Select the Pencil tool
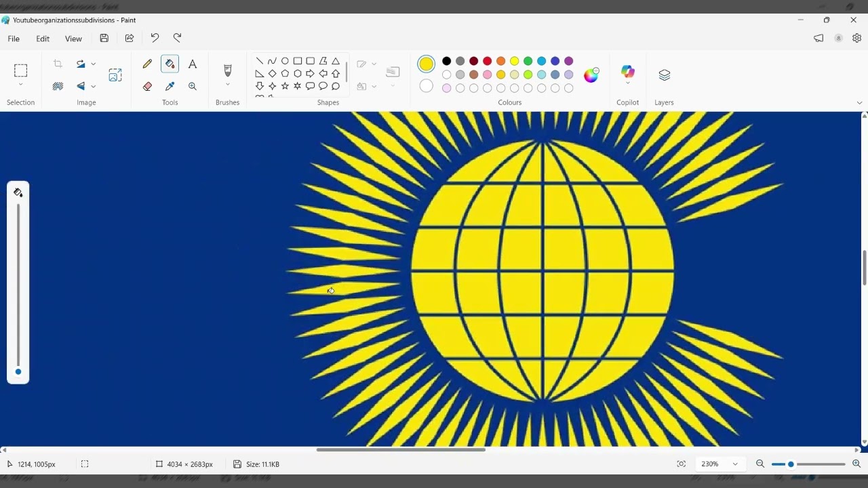 point(147,64)
